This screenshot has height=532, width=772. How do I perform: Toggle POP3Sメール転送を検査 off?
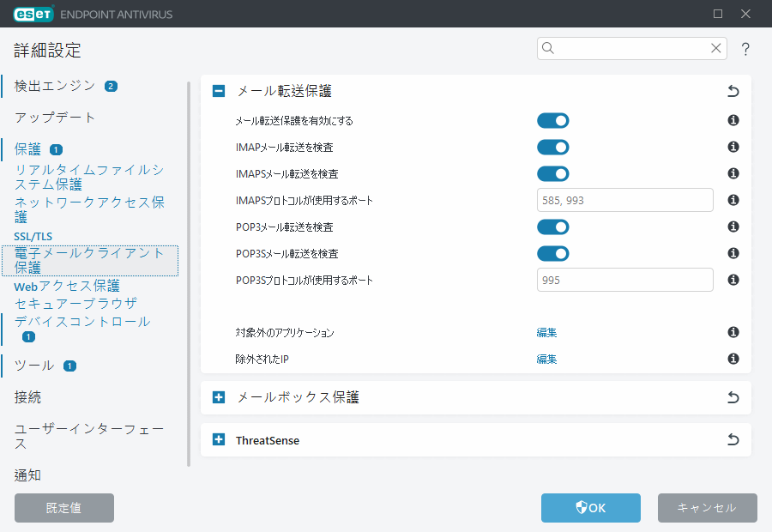[553, 253]
